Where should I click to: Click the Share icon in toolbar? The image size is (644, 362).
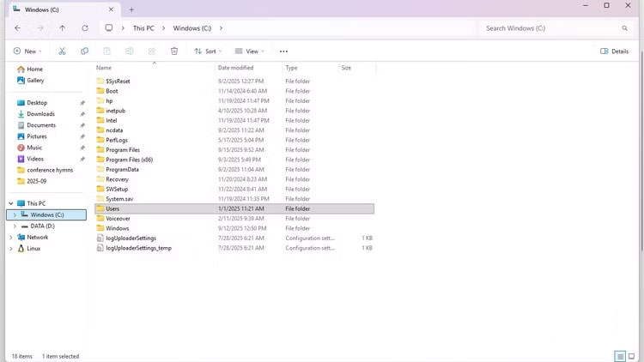tap(151, 51)
